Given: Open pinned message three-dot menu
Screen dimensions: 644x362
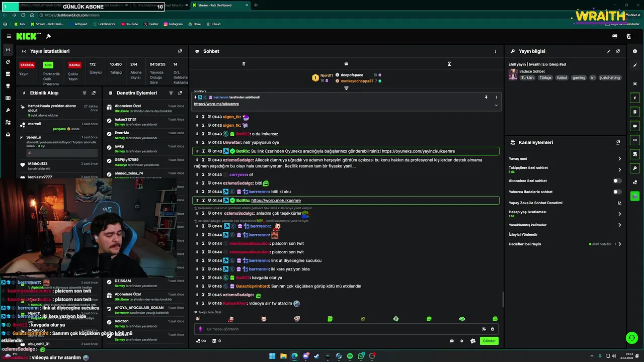Looking at the screenshot, I should 496,97.
